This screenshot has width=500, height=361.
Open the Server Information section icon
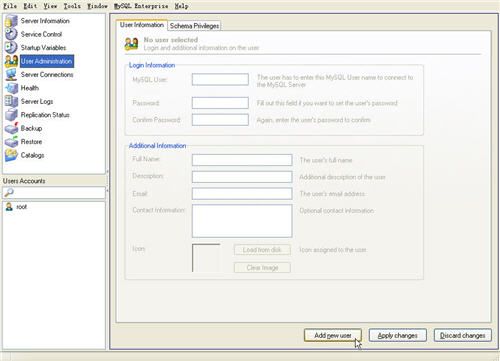click(11, 21)
